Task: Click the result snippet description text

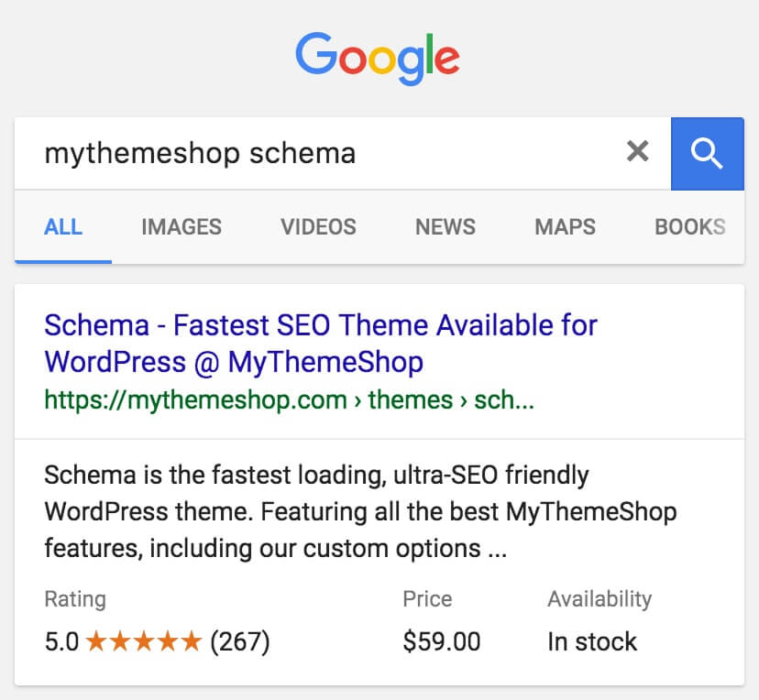Action: pyautogui.click(x=360, y=512)
